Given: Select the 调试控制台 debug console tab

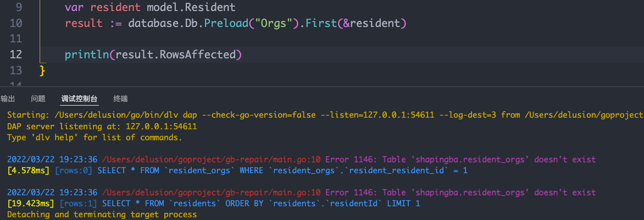Looking at the screenshot, I should (x=80, y=99).
